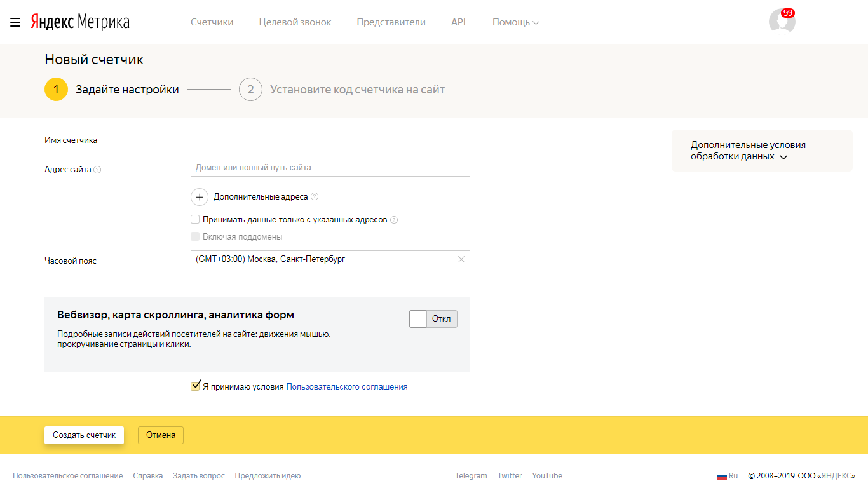Click help icon after Принимать данные checkbox
Screen dimensions: 868x488
coord(394,220)
